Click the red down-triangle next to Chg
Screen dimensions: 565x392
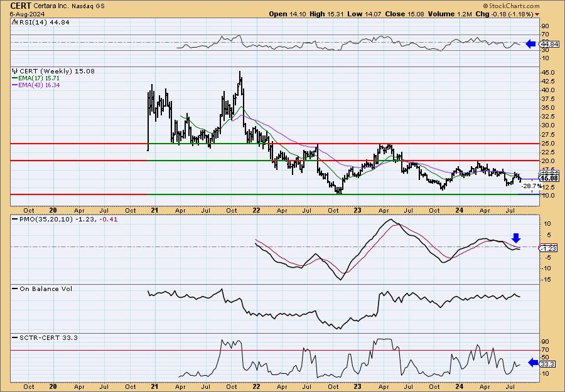click(x=537, y=14)
